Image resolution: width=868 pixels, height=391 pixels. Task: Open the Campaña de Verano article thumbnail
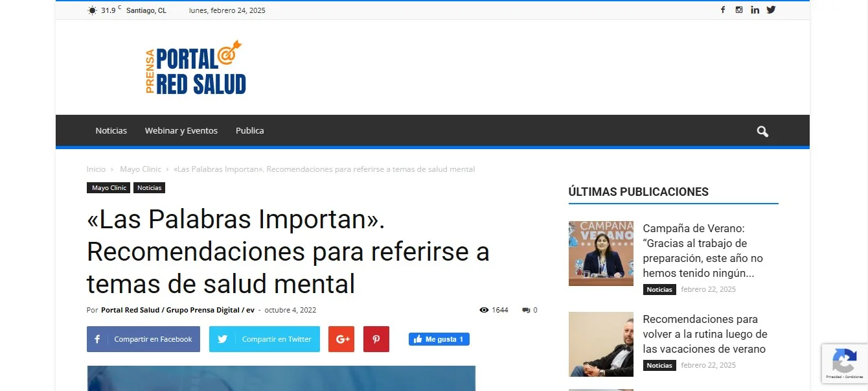point(601,253)
